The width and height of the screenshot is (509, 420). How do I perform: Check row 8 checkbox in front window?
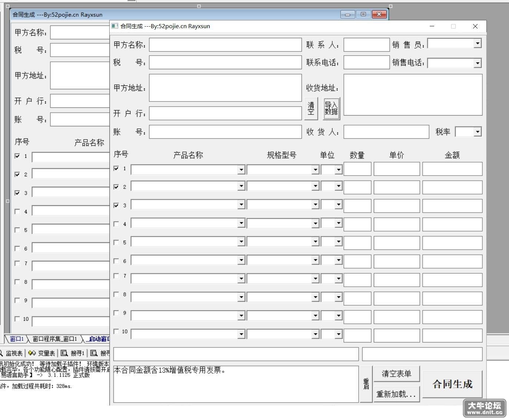[x=116, y=294]
